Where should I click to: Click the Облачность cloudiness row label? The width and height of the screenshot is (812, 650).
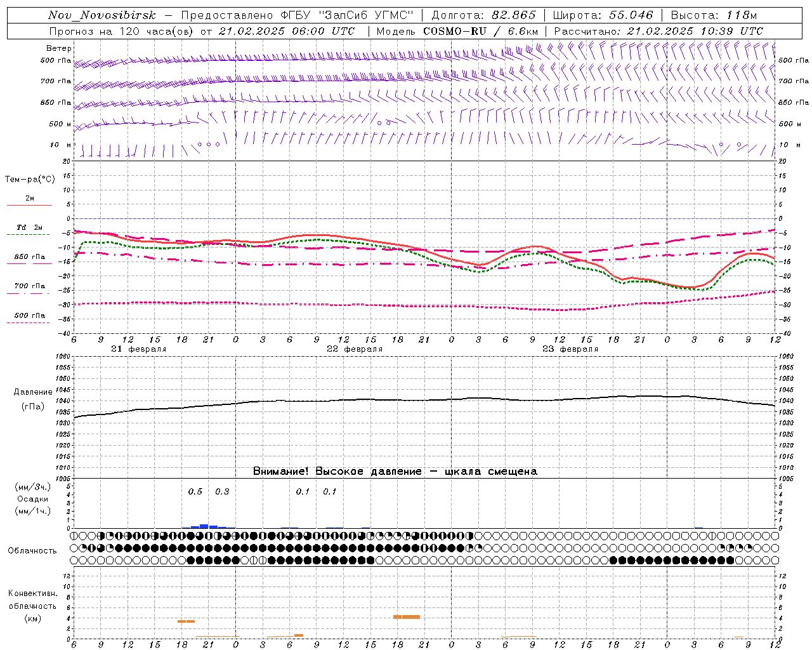click(32, 550)
